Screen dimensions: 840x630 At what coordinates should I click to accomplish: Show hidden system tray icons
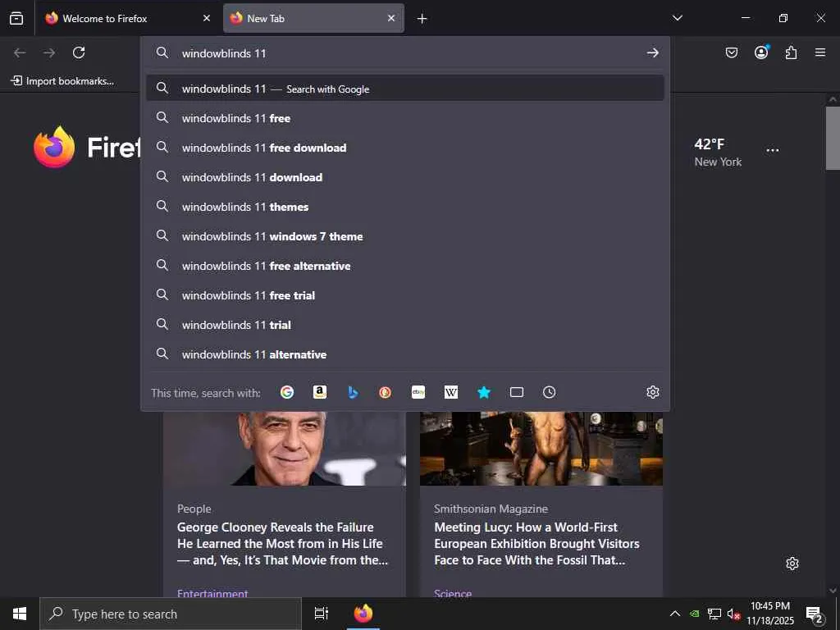[675, 614]
